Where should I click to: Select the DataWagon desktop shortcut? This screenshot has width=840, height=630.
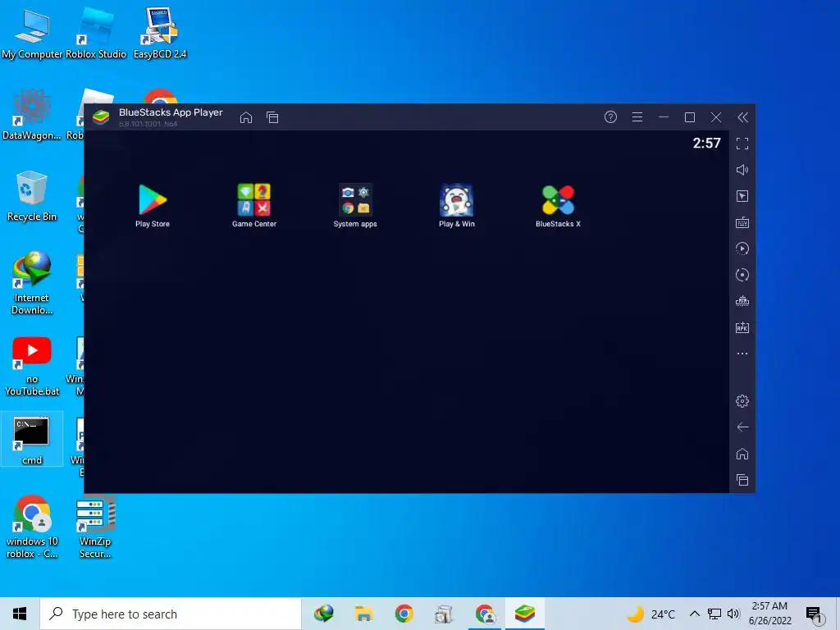[x=32, y=115]
